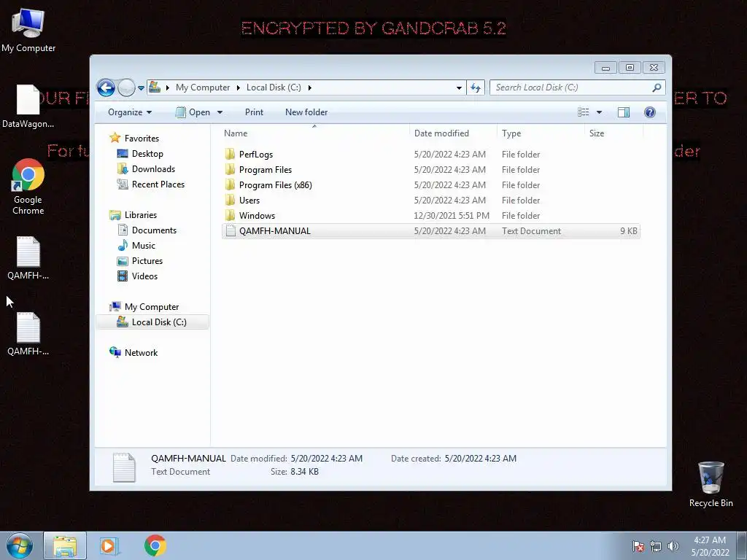Click the 12/30/2021 5:51 PM date cell

[x=451, y=215]
